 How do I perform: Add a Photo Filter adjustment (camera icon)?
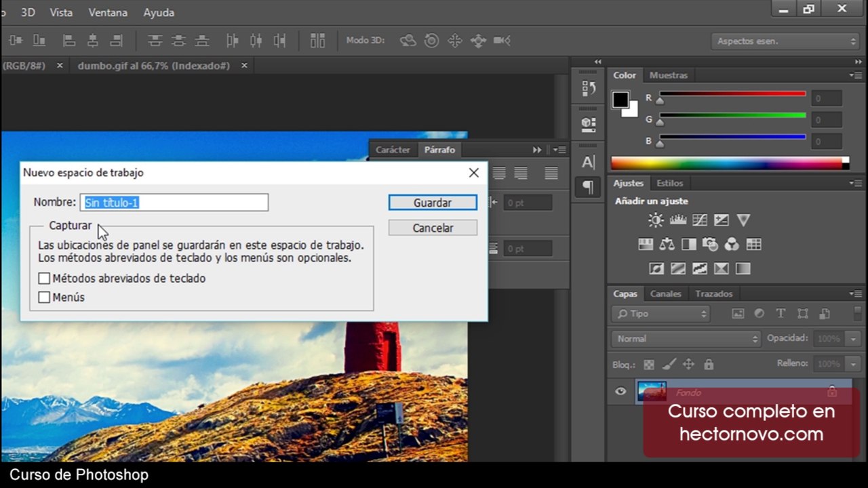[710, 244]
